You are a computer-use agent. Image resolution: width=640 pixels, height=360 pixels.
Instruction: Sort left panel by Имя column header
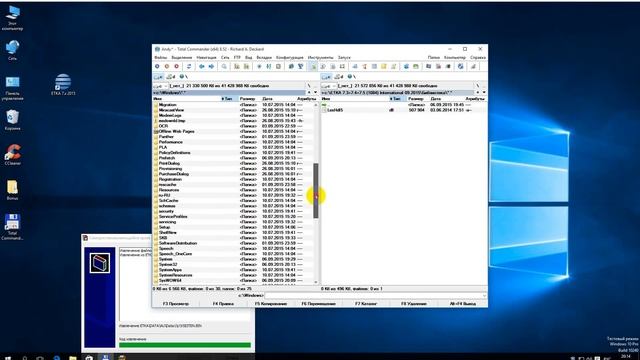(187, 99)
